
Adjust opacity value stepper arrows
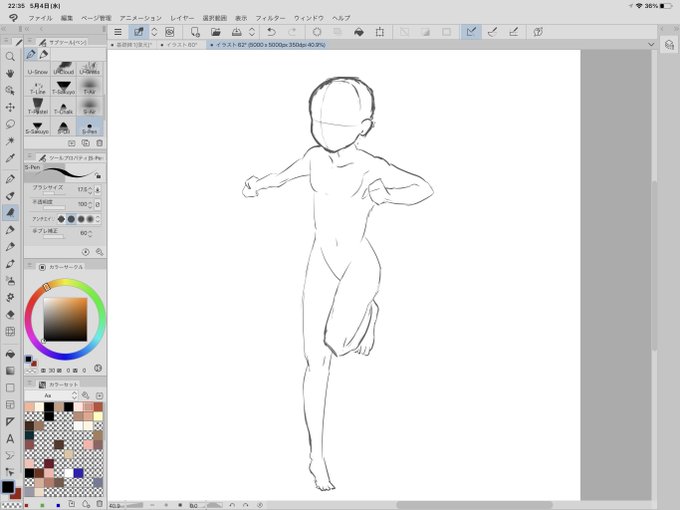pos(90,204)
